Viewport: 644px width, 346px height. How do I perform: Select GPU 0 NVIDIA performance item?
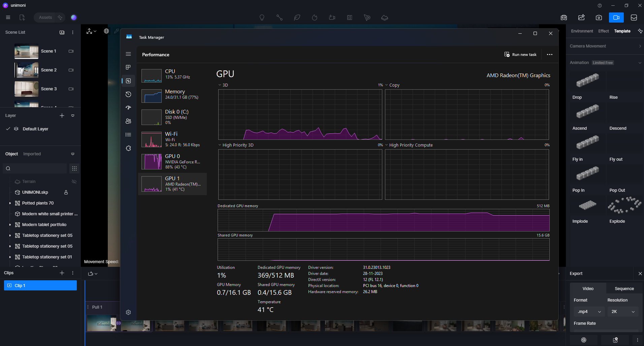[x=172, y=161]
